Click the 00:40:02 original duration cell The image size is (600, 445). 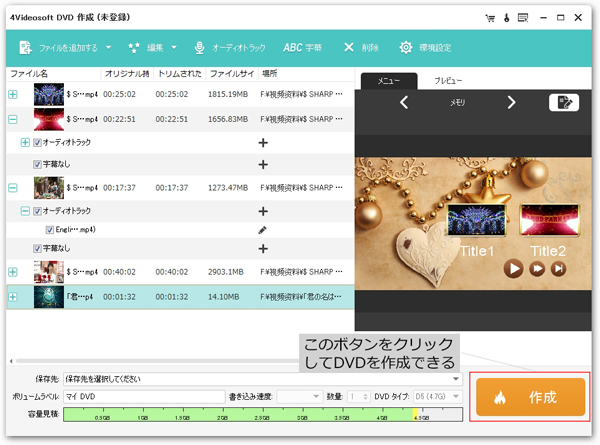(119, 272)
